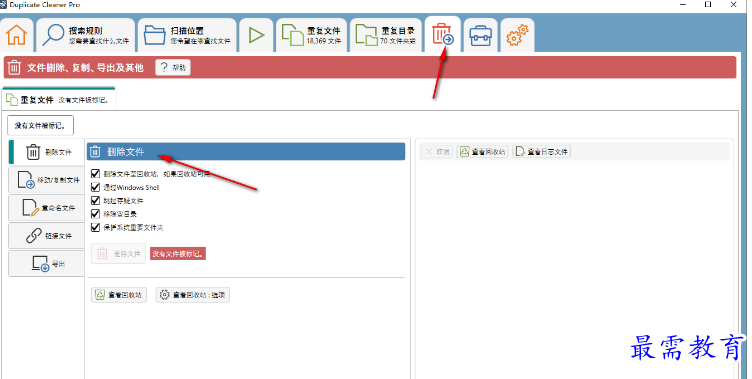Click 查看回收站 next to the options button
The height and width of the screenshot is (379, 752).
tap(118, 295)
